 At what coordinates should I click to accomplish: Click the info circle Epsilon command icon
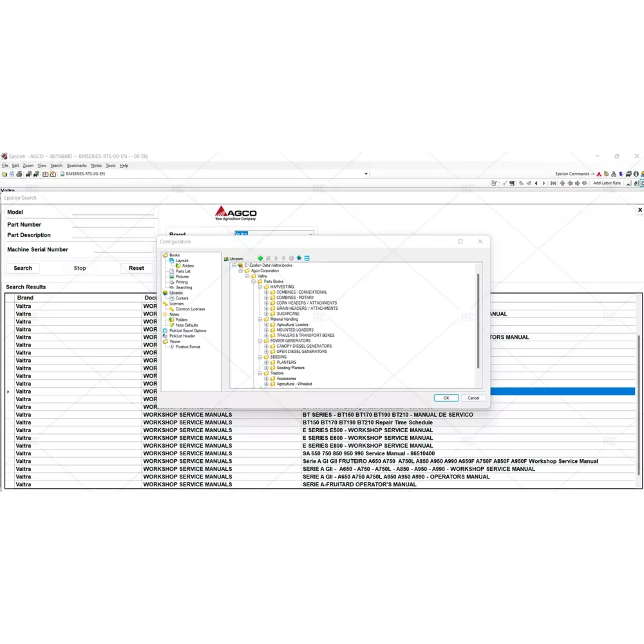coord(636,174)
